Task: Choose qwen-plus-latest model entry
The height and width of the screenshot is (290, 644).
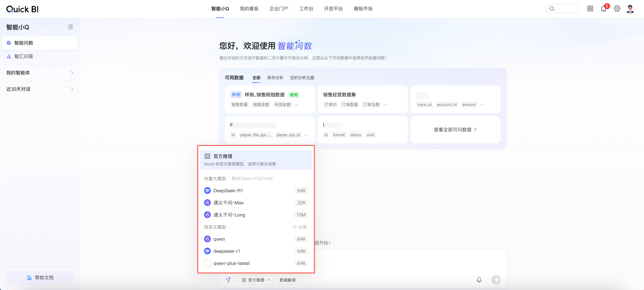Action: point(256,263)
